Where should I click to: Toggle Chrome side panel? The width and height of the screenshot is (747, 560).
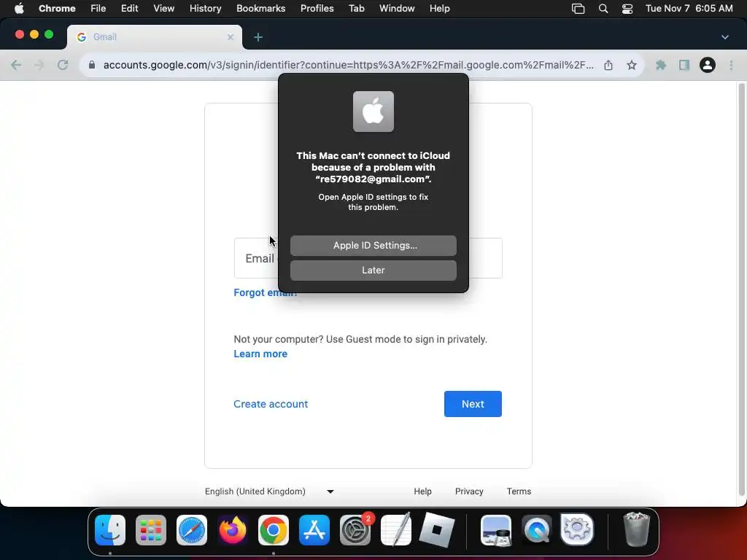684,65
